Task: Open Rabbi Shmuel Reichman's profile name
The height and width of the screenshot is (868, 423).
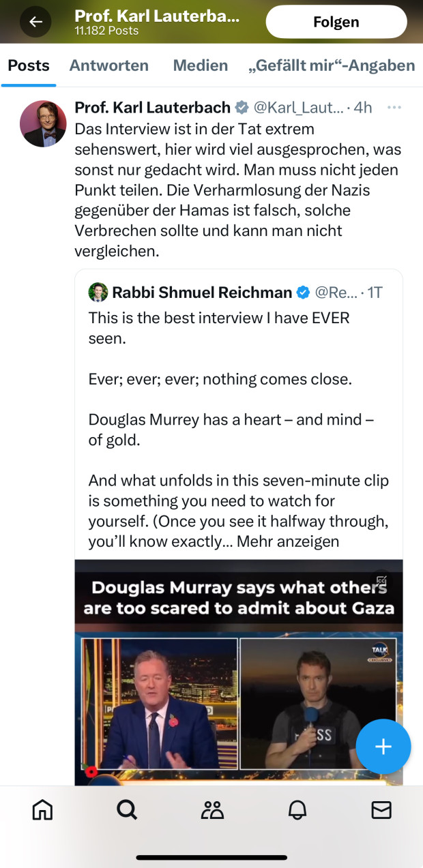Action: 202,293
